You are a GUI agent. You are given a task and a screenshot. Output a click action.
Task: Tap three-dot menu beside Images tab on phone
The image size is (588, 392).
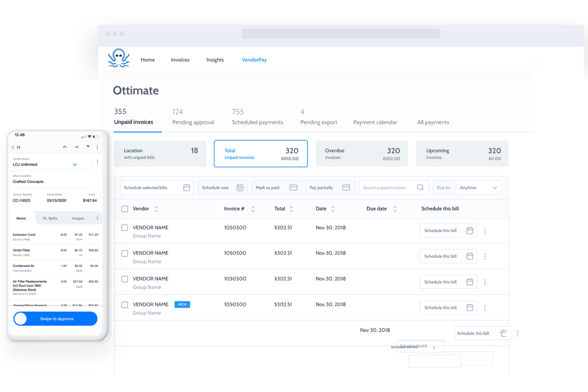tap(97, 218)
